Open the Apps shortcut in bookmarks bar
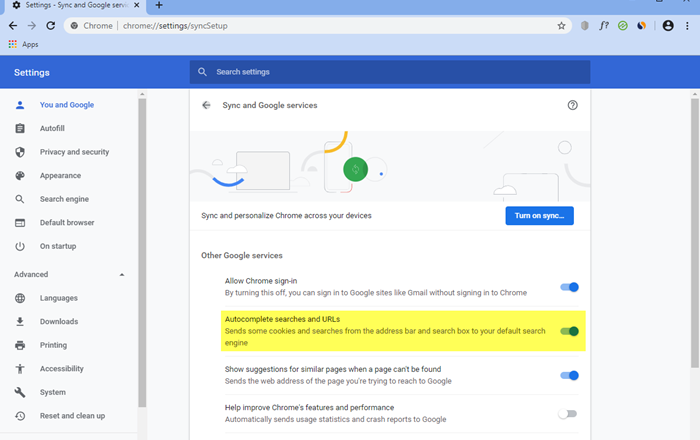Image resolution: width=700 pixels, height=440 pixels. pos(24,44)
